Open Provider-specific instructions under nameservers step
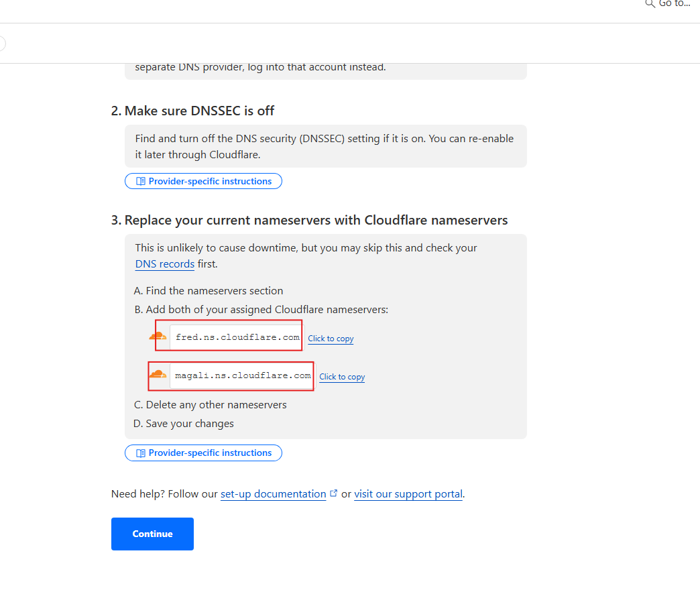This screenshot has width=700, height=592. coord(203,453)
